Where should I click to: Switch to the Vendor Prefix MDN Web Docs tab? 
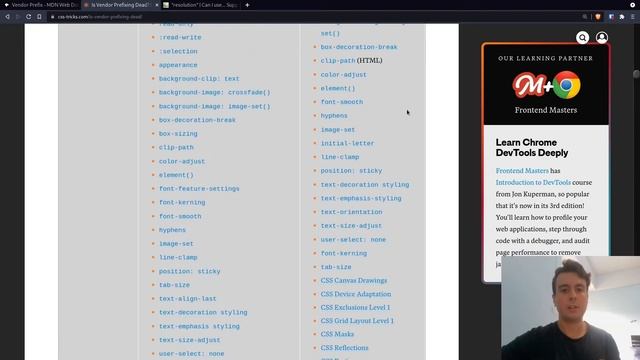pyautogui.click(x=41, y=5)
